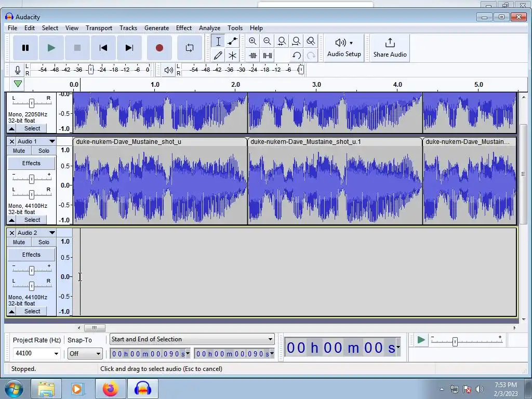Fit selection to width icon
Screen dimensions: 532x399
pos(282,42)
